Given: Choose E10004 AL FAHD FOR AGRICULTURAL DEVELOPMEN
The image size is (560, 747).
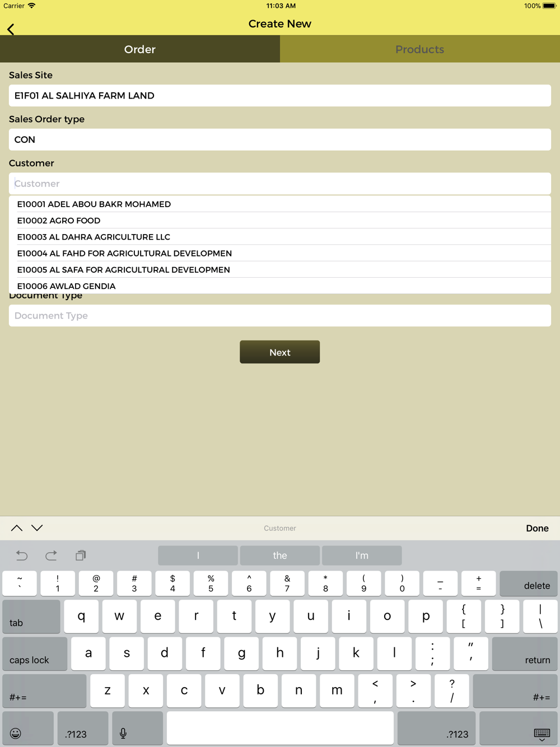Looking at the screenshot, I should tap(280, 253).
